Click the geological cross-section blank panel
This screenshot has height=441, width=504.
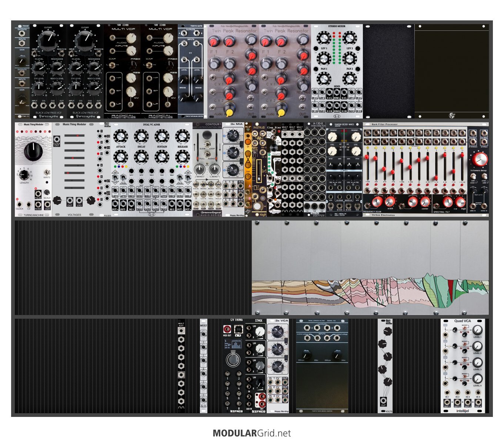[x=370, y=268]
